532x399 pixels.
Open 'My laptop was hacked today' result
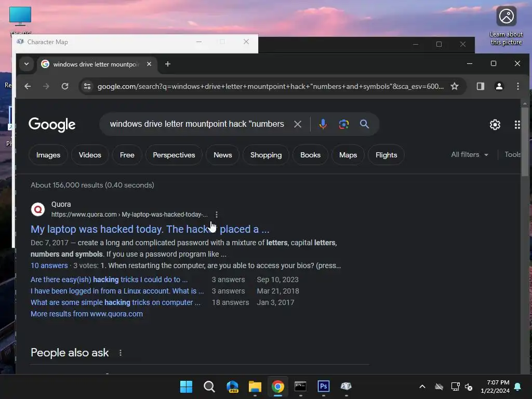point(150,229)
